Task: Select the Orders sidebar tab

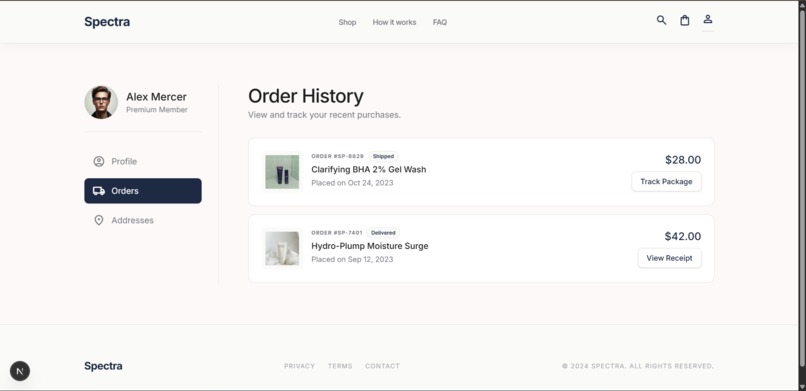Action: [143, 191]
